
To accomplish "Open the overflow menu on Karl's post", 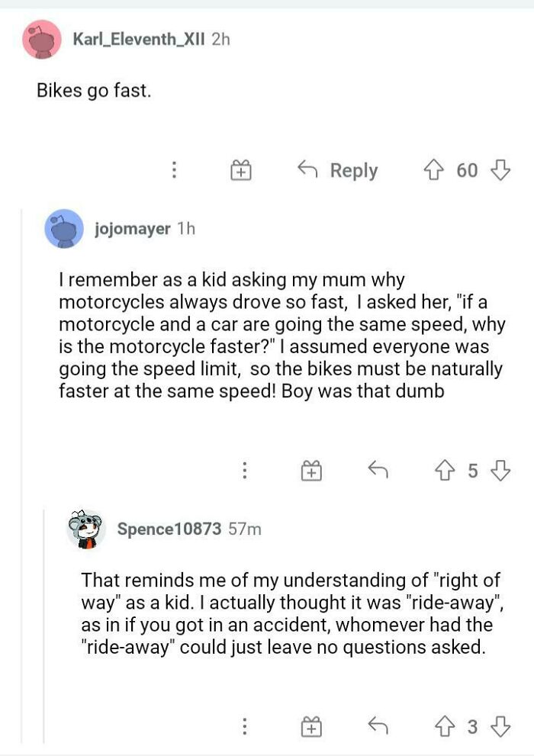I will [x=175, y=170].
